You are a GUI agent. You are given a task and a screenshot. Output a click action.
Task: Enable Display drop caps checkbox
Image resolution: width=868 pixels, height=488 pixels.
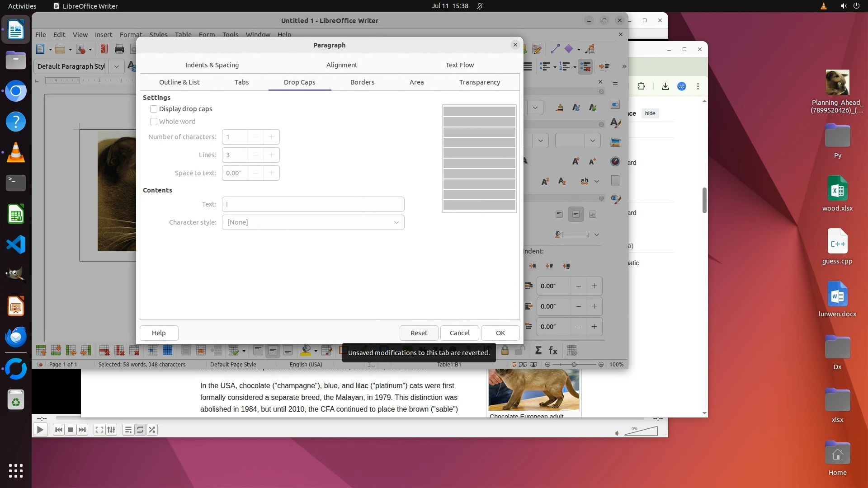click(x=154, y=109)
